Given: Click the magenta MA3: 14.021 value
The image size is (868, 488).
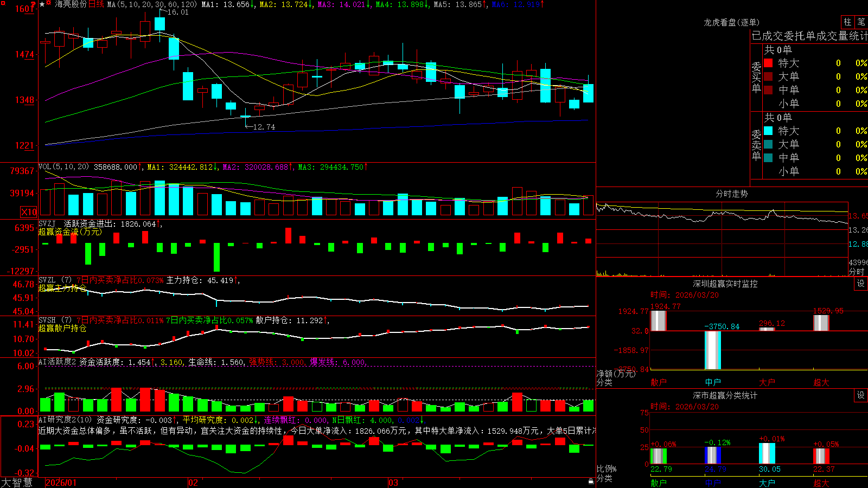Looking at the screenshot, I should tap(341, 4).
